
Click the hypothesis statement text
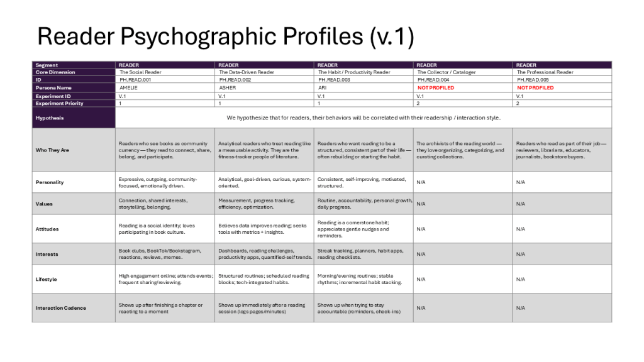click(x=363, y=118)
